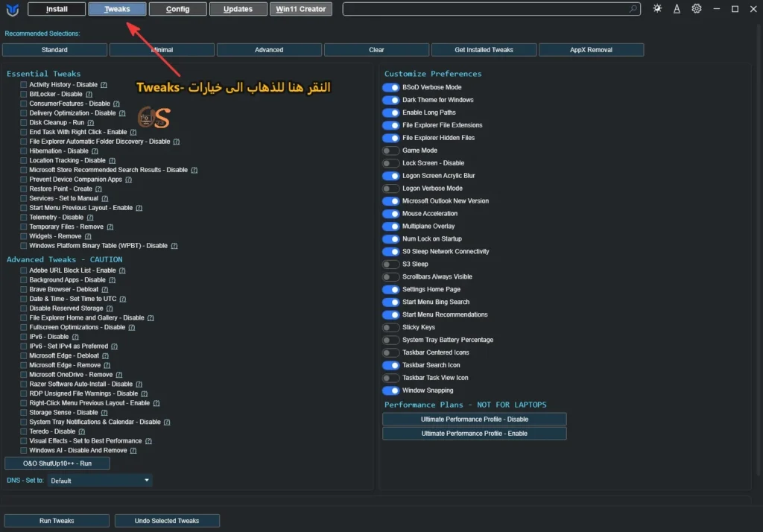Open help icon for Activity History
Image resolution: width=763 pixels, height=532 pixels.
pos(104,85)
